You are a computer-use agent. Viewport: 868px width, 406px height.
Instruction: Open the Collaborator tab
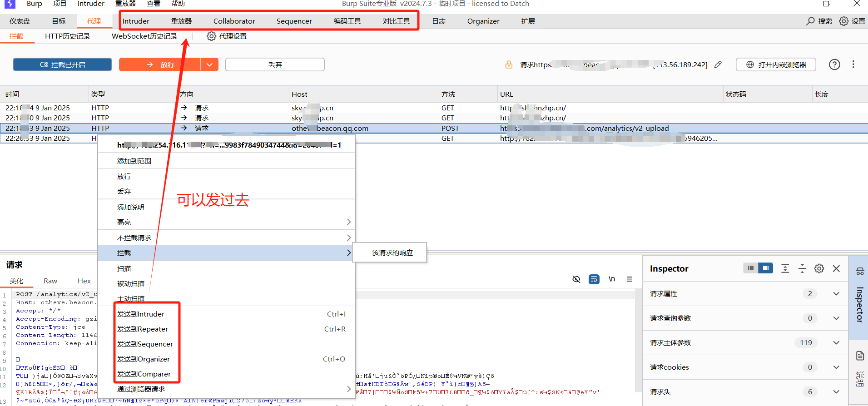234,21
